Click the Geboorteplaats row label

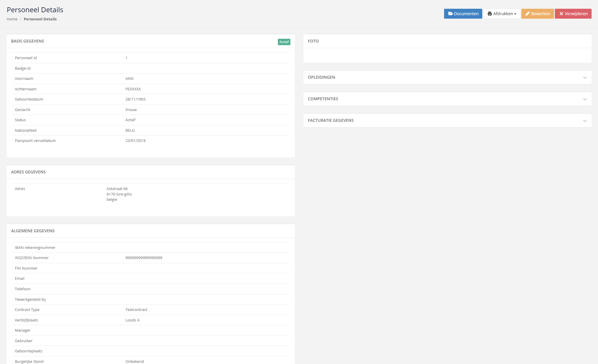[x=29, y=351]
